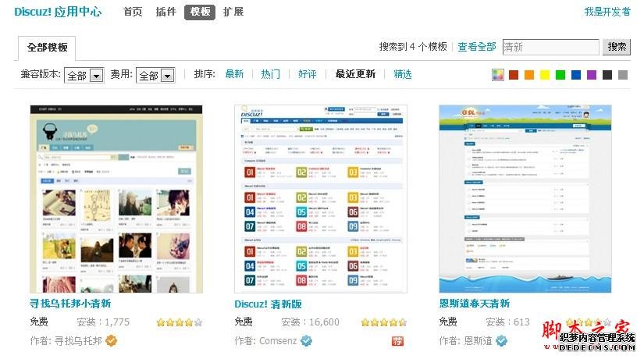Sort templates by 最新
Screen dimensions: 644x359
point(234,74)
